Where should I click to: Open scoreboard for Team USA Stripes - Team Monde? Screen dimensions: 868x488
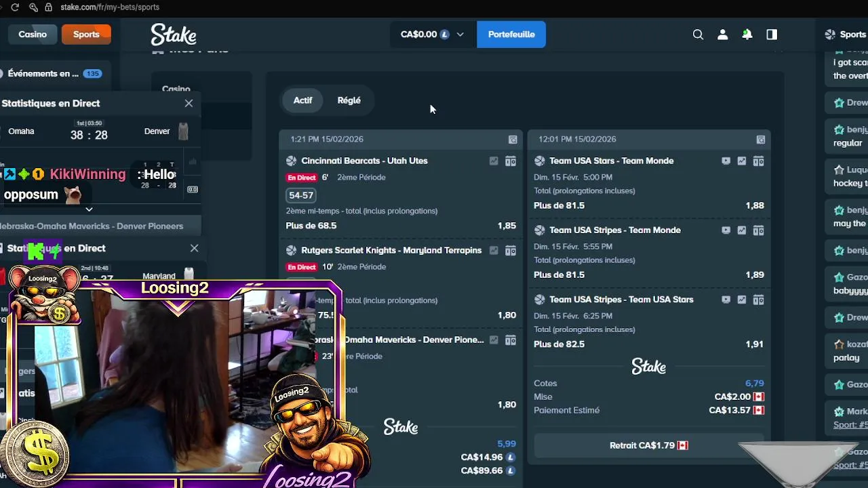[x=759, y=230]
